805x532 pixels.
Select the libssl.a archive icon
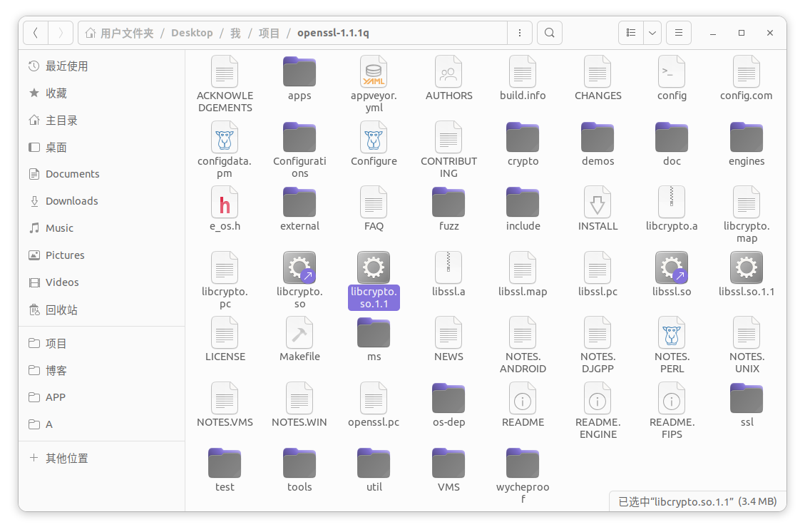pos(448,267)
